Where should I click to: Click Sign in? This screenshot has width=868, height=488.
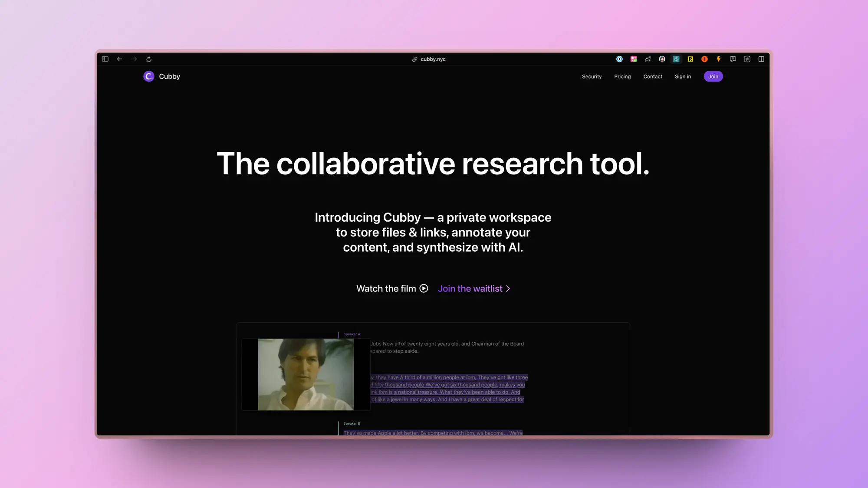click(x=683, y=76)
